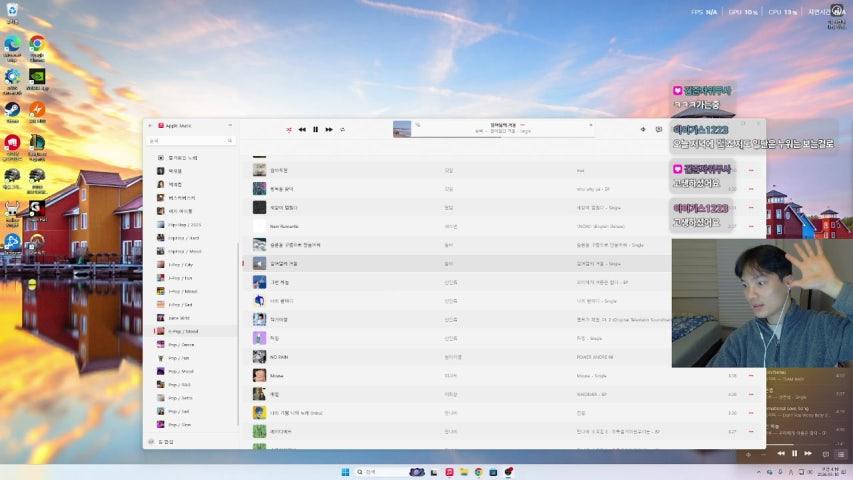The image size is (853, 480).
Task: Open the Windows Start menu
Action: pos(343,471)
